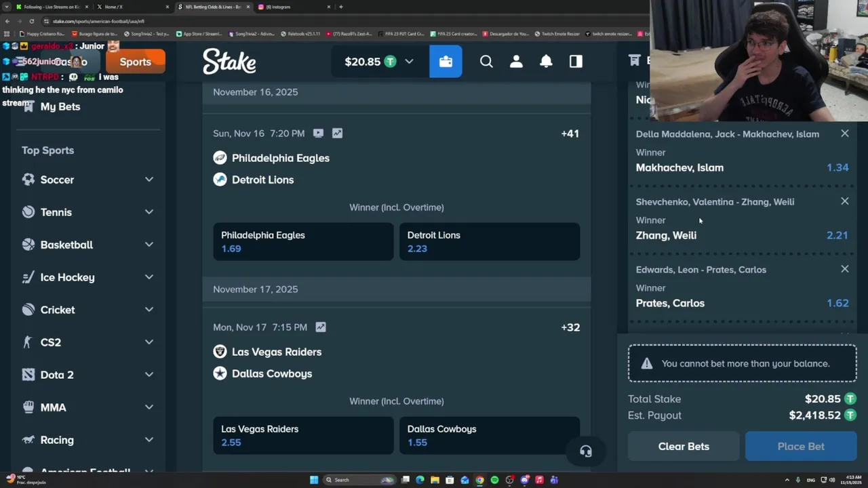Screen dimensions: 868x488
Task: Open the statistics chart icon for Raiders game
Action: tap(321, 327)
